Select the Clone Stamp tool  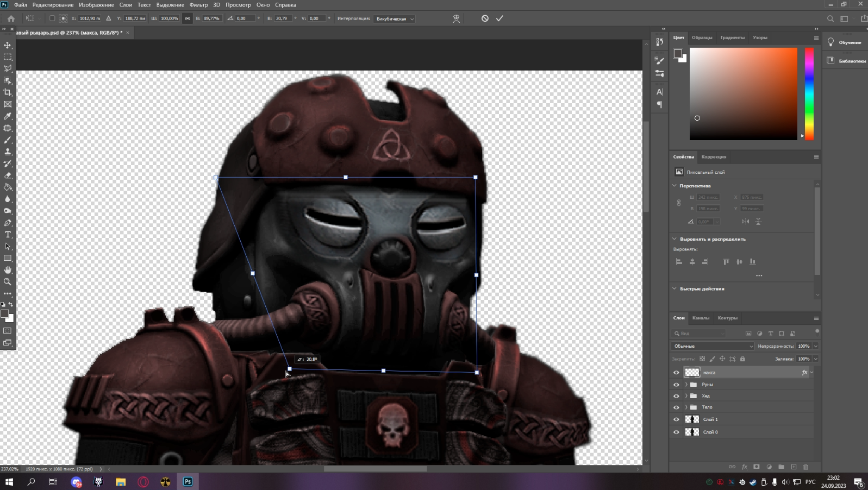(8, 152)
